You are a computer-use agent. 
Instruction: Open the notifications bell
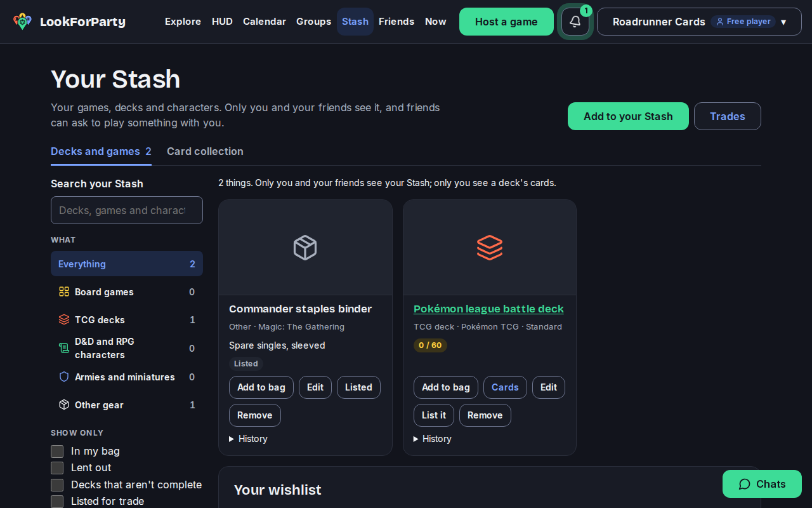point(575,22)
